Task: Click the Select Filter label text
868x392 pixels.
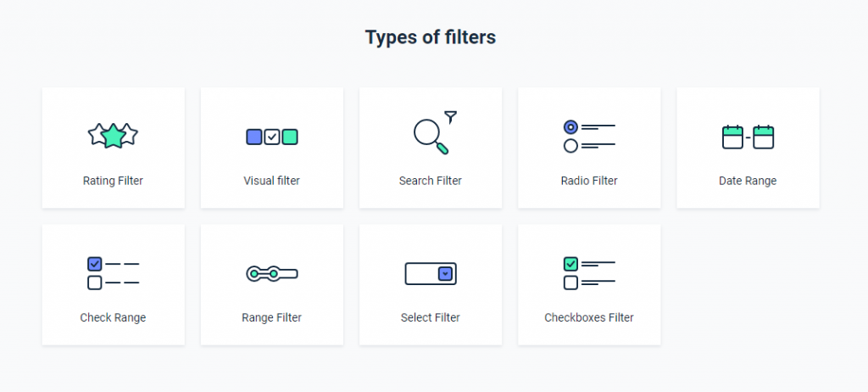Action: (431, 317)
